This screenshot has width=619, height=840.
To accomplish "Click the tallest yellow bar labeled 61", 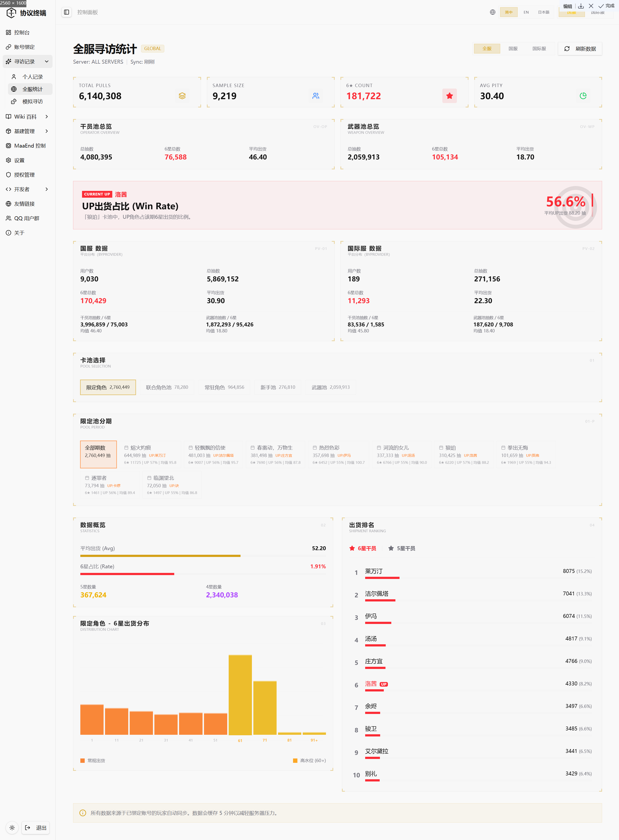I will point(240,695).
